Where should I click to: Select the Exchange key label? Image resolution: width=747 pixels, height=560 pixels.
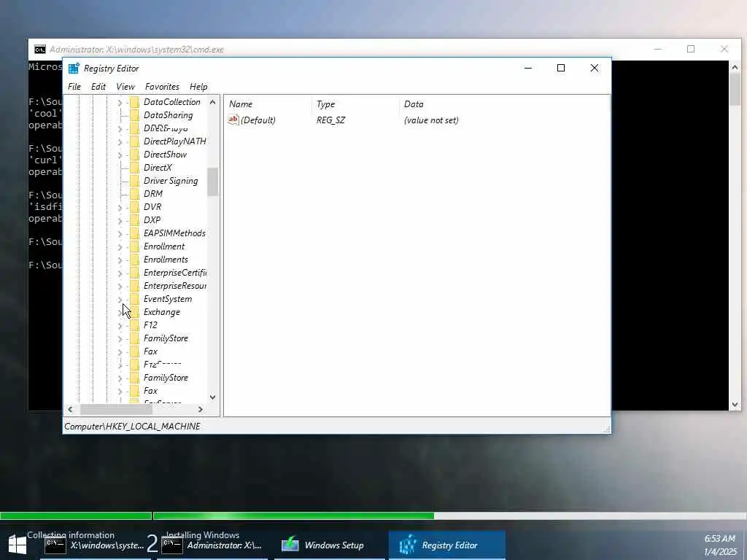click(x=161, y=312)
